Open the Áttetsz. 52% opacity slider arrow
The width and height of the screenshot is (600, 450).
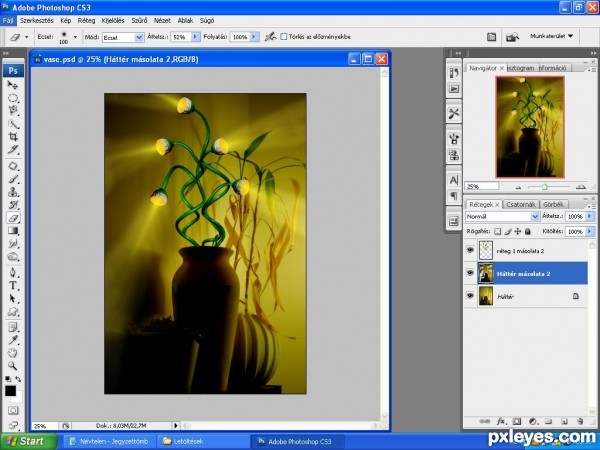196,37
